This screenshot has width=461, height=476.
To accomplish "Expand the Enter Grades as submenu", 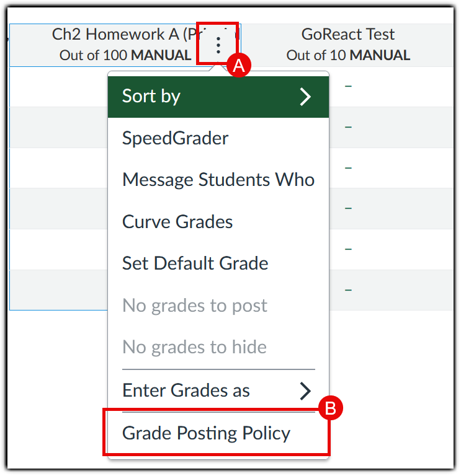I will pyautogui.click(x=186, y=390).
